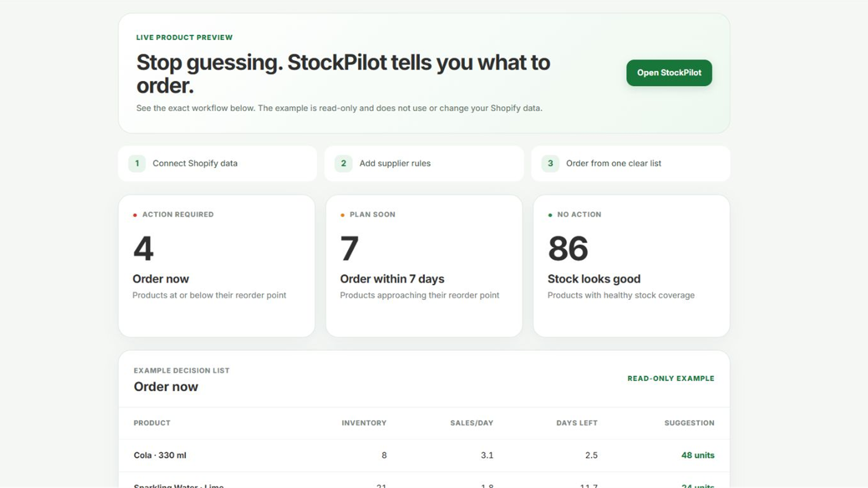Select step 2 Add supplier rules

pos(424,163)
